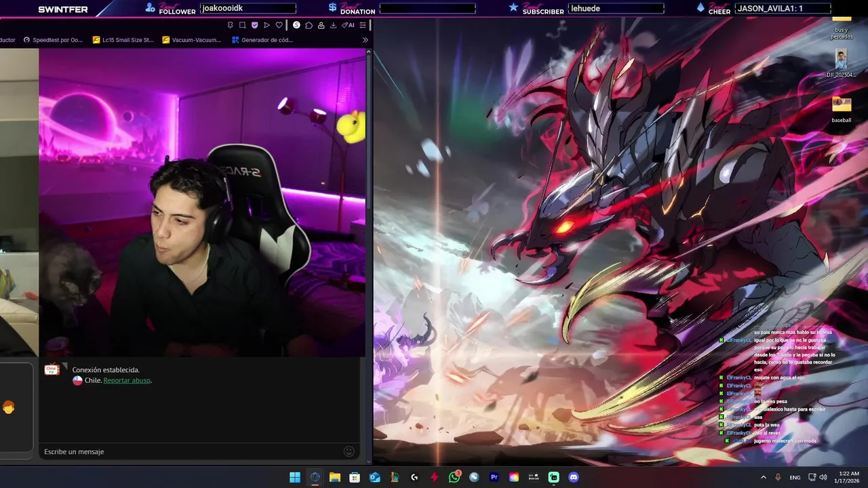Select the DJI_202504... desktop file
Image resolution: width=868 pixels, height=488 pixels.
842,64
